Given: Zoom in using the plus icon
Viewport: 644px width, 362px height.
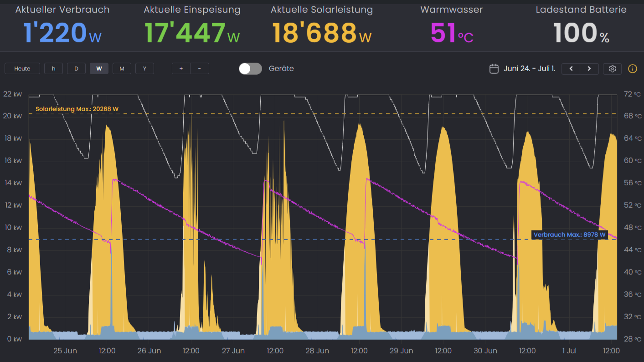Looking at the screenshot, I should click(181, 68).
